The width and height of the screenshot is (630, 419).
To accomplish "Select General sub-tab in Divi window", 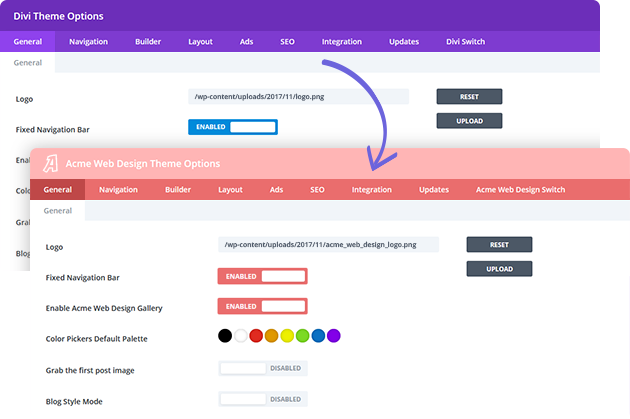I will [x=27, y=63].
